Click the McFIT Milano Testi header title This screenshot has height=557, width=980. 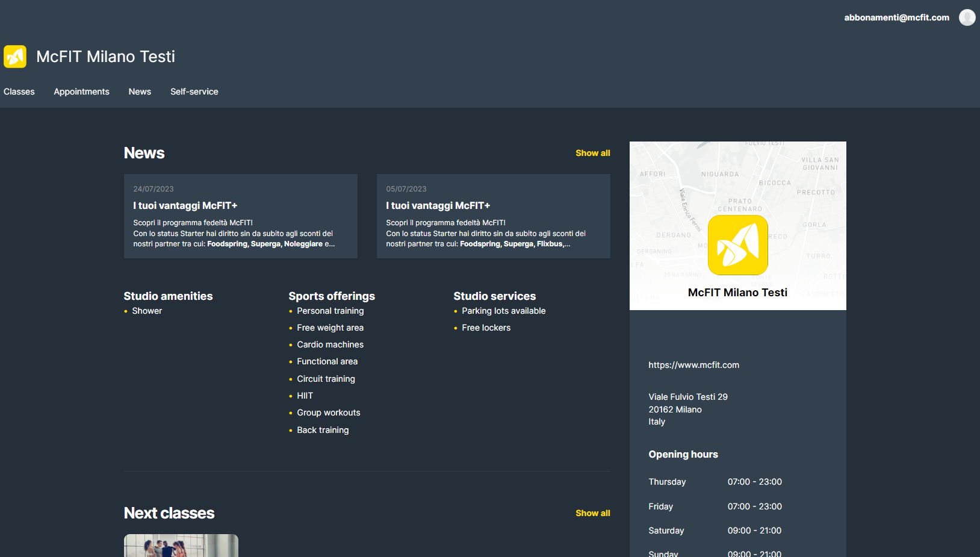coord(106,57)
